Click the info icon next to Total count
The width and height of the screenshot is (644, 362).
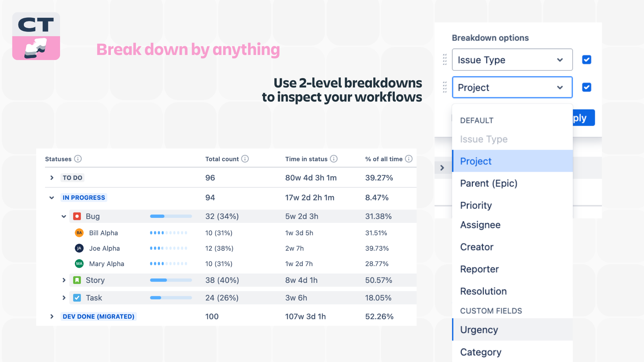click(x=245, y=159)
